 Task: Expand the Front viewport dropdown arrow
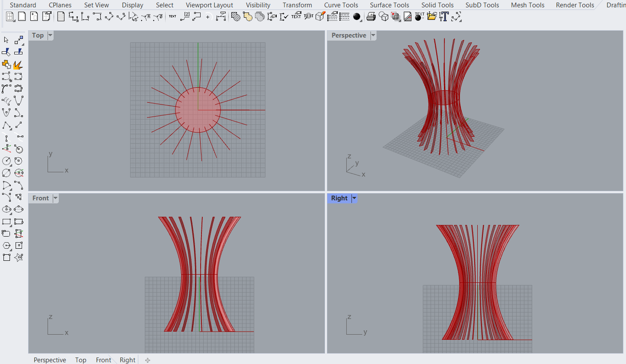55,198
